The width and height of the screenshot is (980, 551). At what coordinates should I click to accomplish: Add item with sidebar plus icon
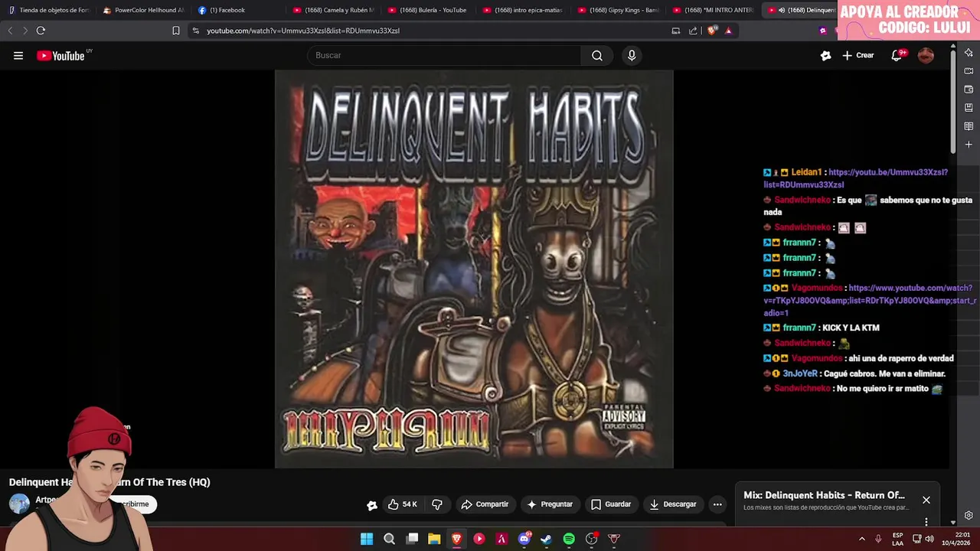click(969, 145)
